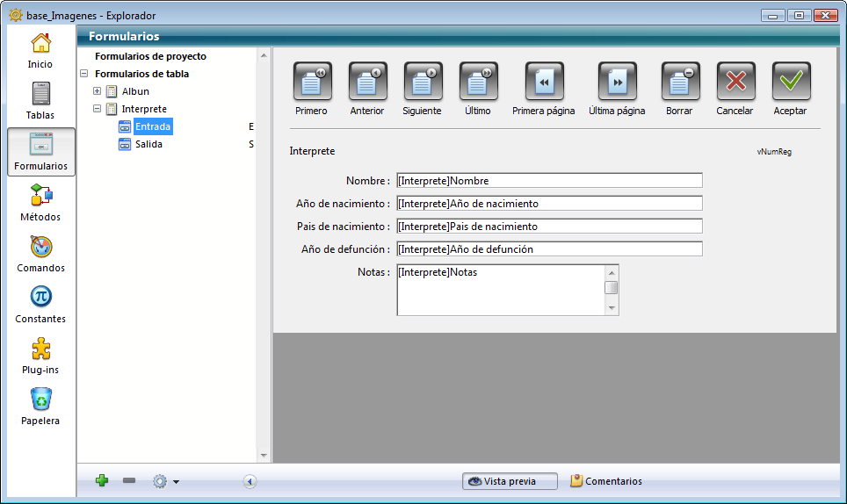Go to the Inicio home section
This screenshot has height=504, width=847.
pos(40,47)
